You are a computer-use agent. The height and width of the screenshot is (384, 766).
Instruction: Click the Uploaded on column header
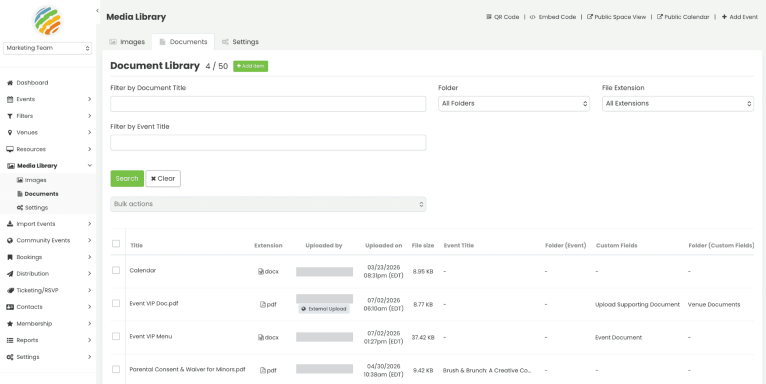tap(384, 246)
